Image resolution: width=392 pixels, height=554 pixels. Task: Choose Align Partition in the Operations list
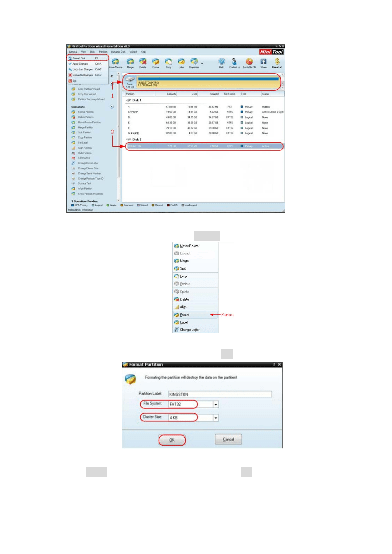pos(82,148)
